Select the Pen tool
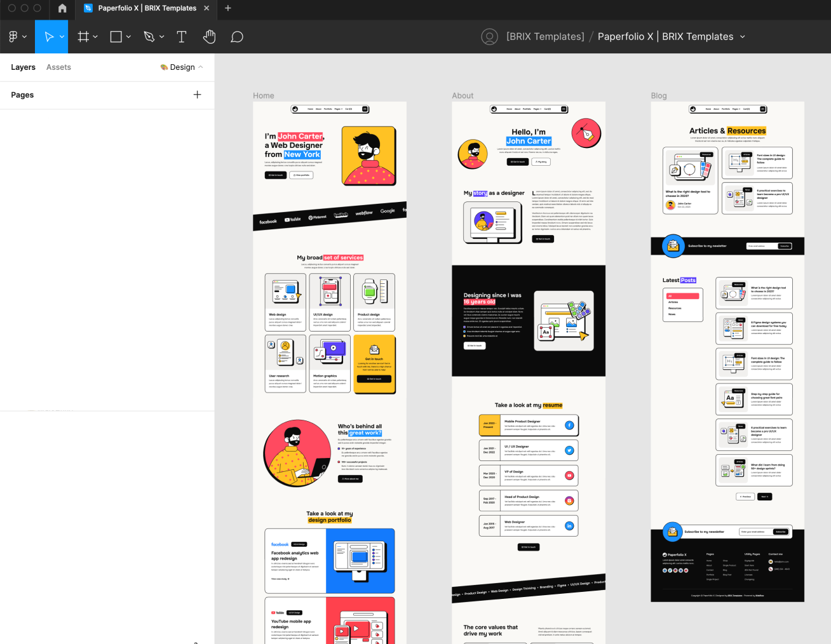 point(149,37)
